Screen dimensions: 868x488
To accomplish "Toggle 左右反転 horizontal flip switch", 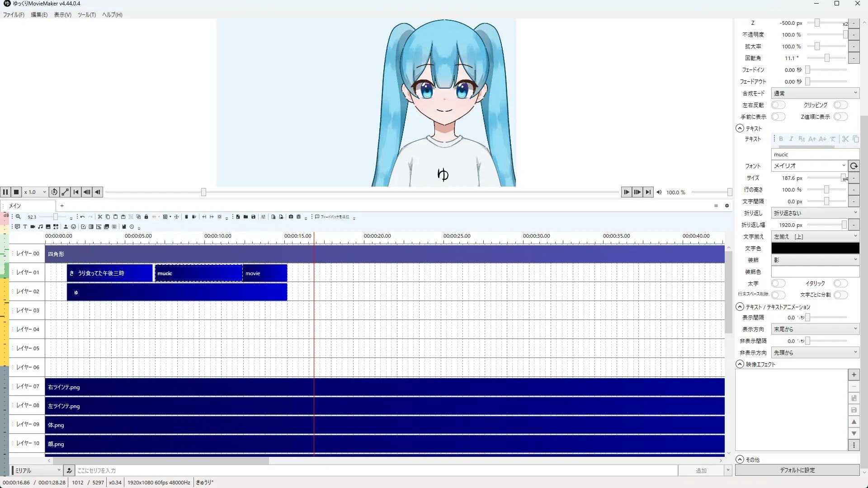I will 778,105.
